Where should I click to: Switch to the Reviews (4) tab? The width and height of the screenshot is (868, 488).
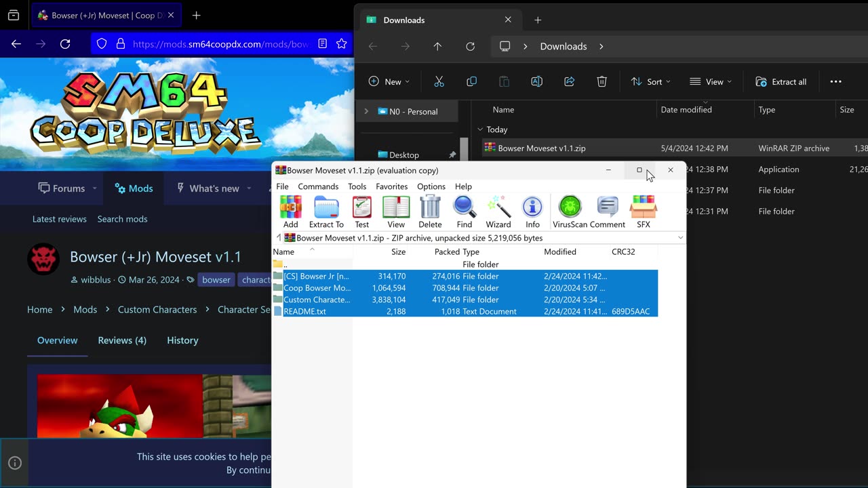pos(122,340)
